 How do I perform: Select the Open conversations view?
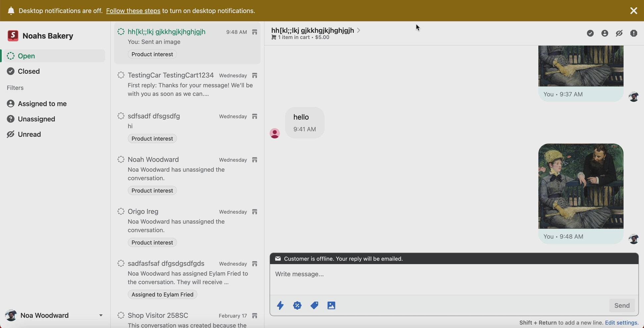pos(54,56)
